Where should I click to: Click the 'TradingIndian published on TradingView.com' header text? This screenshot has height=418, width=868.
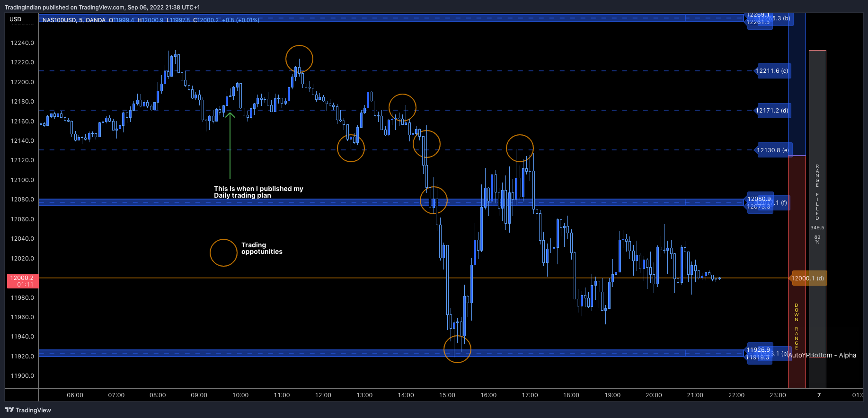[x=65, y=8]
